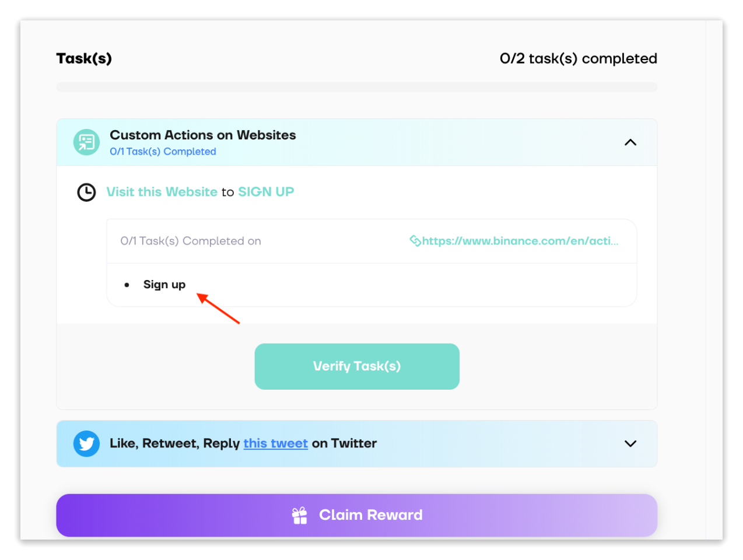
Task: Click the blue 0/1 Task(s) Completed subtitle
Action: pos(163,152)
